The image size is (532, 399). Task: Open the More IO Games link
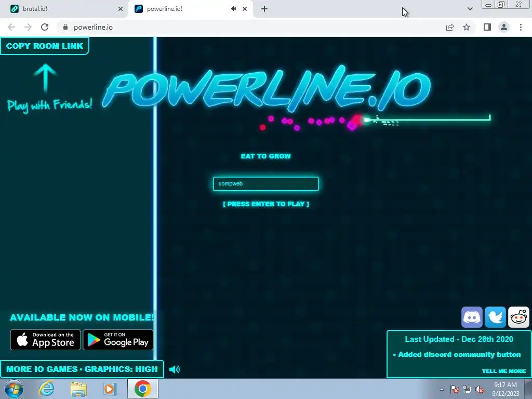[x=42, y=369]
